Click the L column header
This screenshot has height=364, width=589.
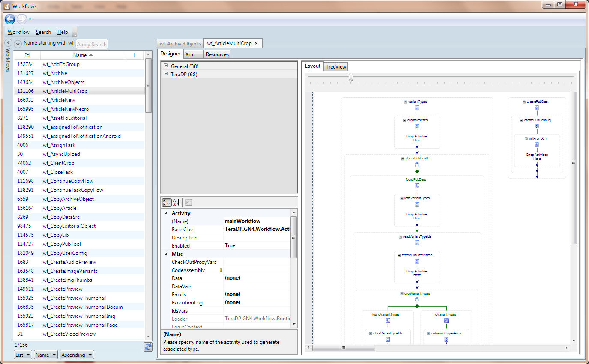(135, 55)
